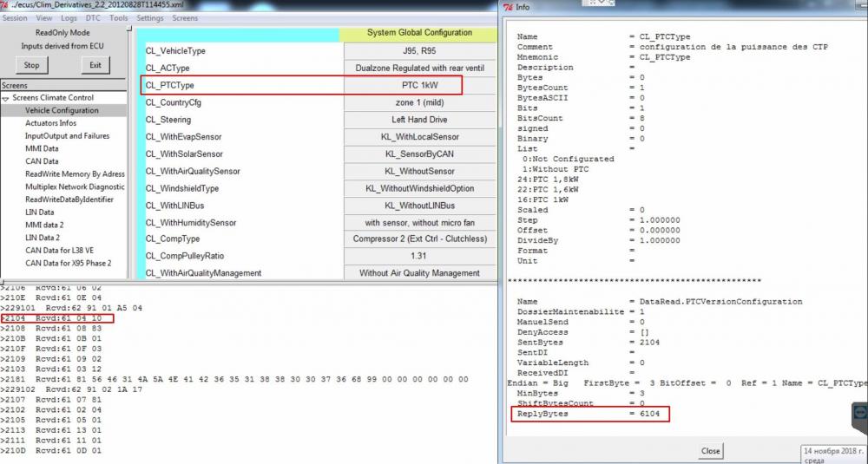868x464 pixels.
Task: Click the TeamViewer side panel icon
Action: [x=859, y=414]
